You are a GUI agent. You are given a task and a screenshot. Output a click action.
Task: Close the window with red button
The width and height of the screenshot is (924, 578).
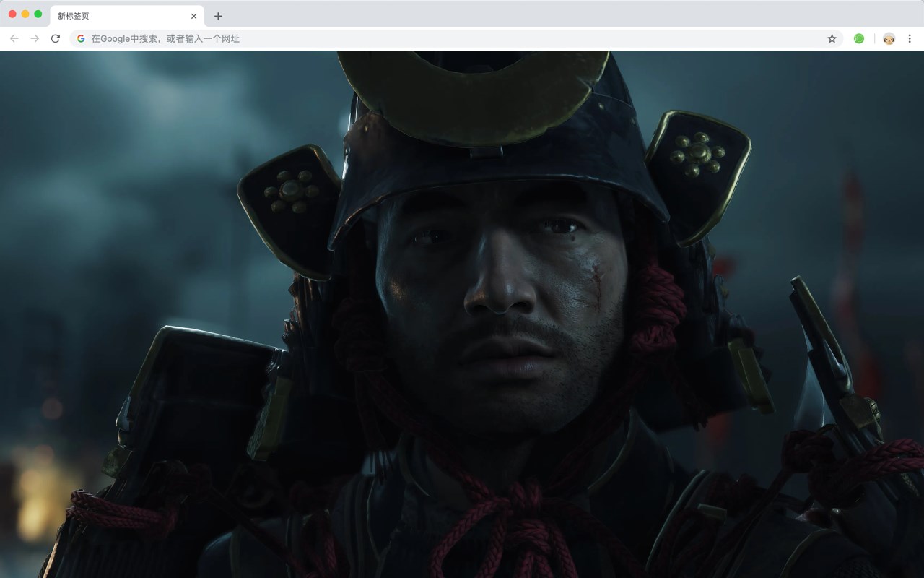tap(12, 14)
